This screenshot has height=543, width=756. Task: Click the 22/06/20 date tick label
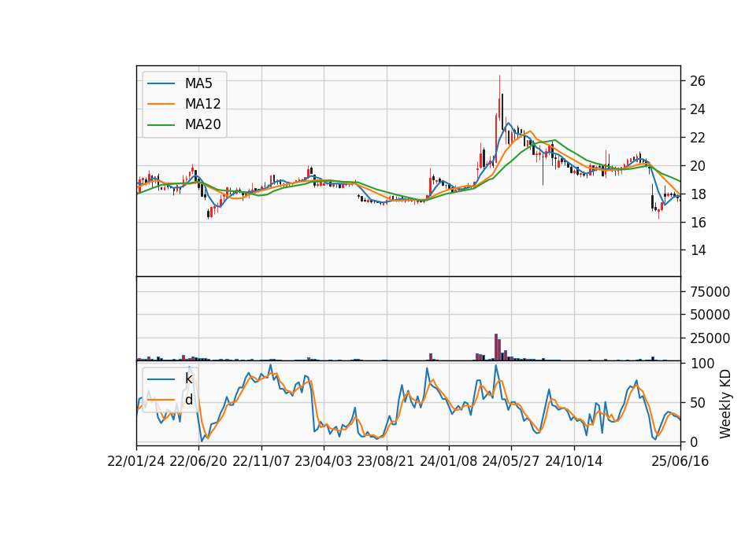click(x=198, y=461)
